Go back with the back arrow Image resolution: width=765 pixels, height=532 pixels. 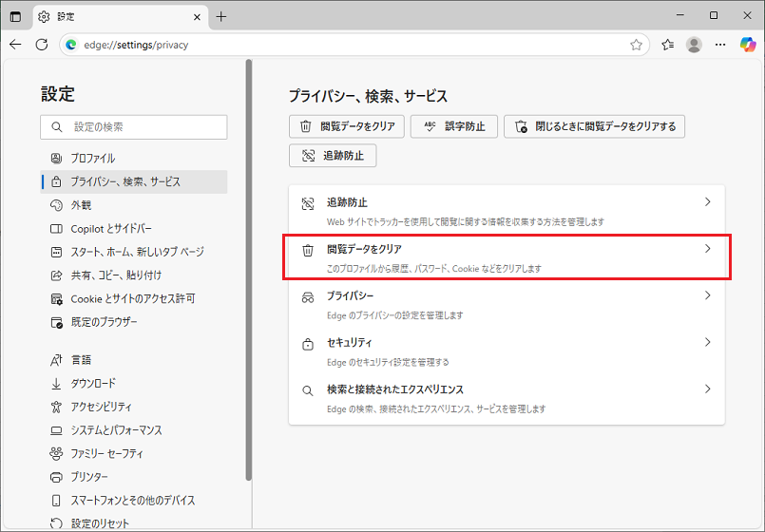click(x=15, y=45)
